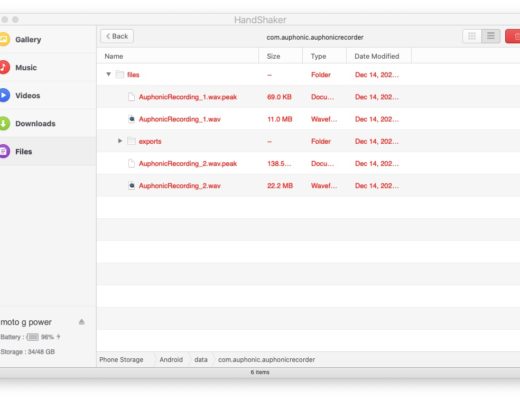This screenshot has width=520, height=400.
Task: Select the Files sidebar label
Action: pos(24,151)
